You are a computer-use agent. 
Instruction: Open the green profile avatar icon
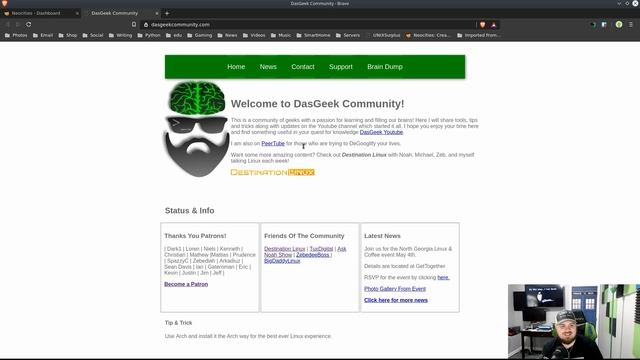coord(619,24)
